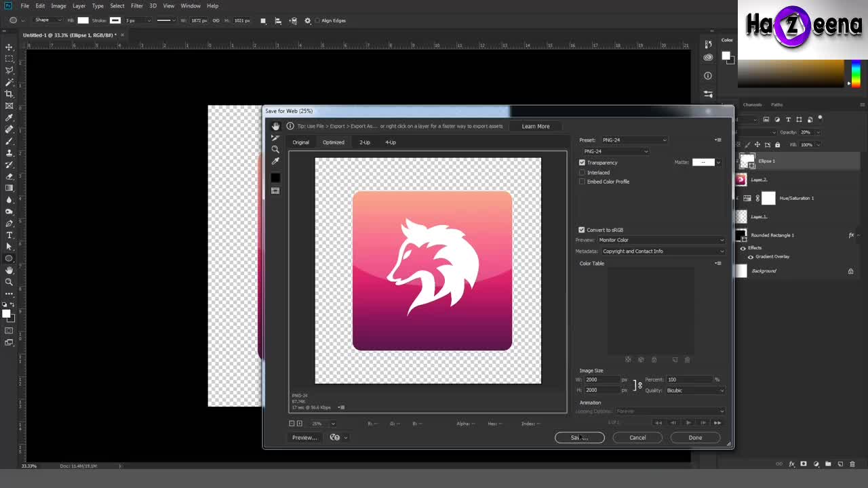This screenshot has height=488, width=868.
Task: Toggle slices visibility icon in Save for Web
Action: (275, 191)
